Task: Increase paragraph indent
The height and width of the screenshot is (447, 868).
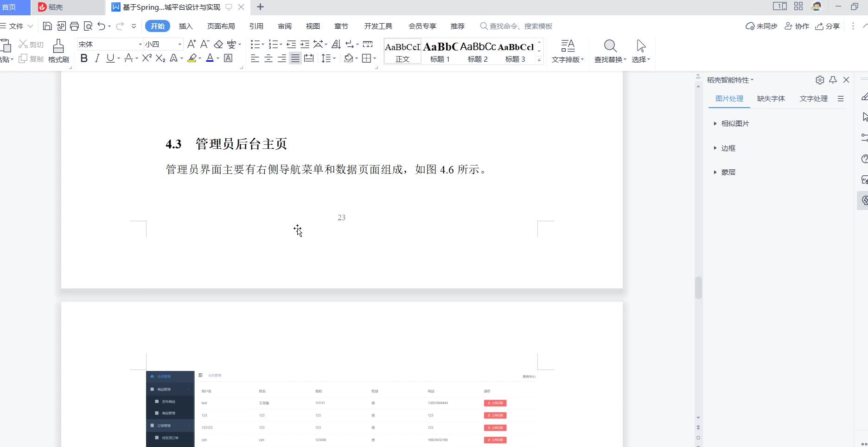Action: 305,44
